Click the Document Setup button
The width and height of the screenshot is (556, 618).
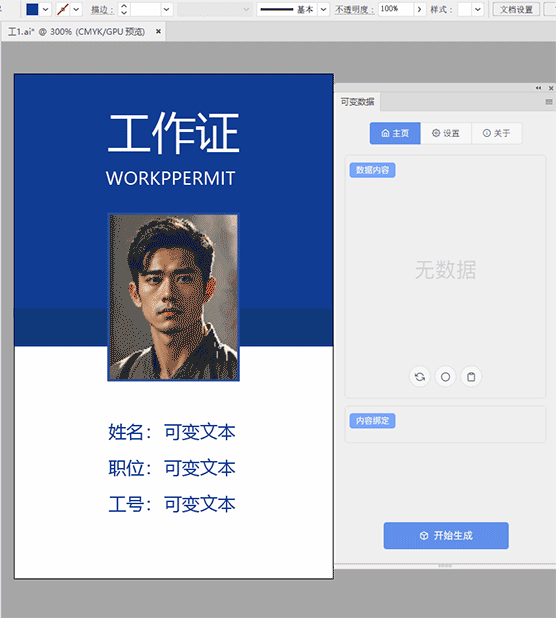click(516, 9)
